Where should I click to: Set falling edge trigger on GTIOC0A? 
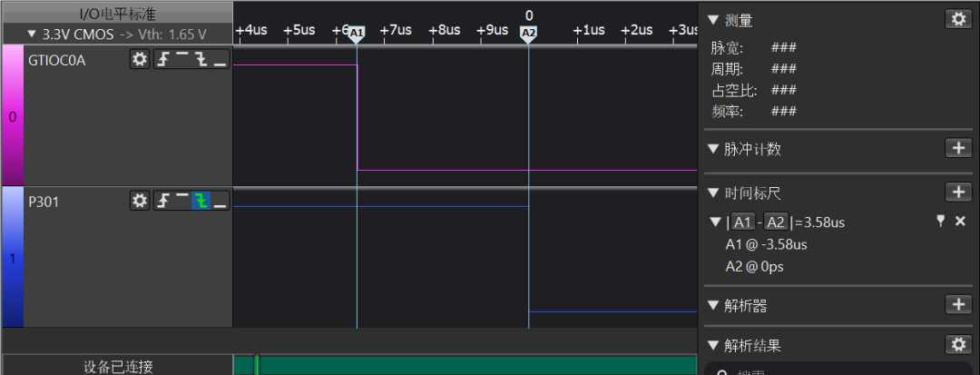(201, 60)
